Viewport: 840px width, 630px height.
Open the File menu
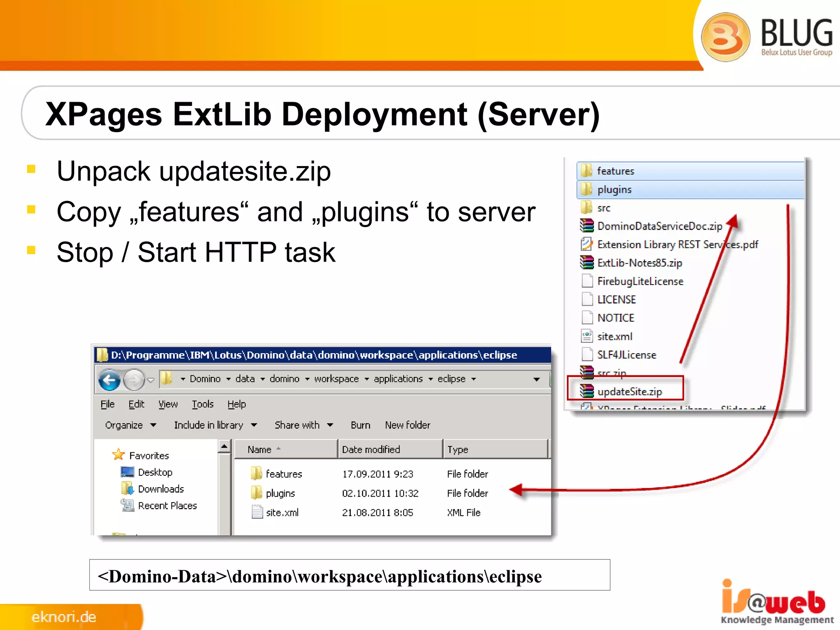(107, 404)
